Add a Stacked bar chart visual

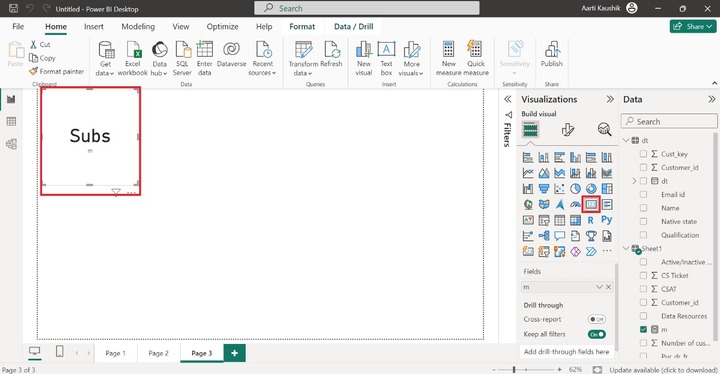pos(528,158)
